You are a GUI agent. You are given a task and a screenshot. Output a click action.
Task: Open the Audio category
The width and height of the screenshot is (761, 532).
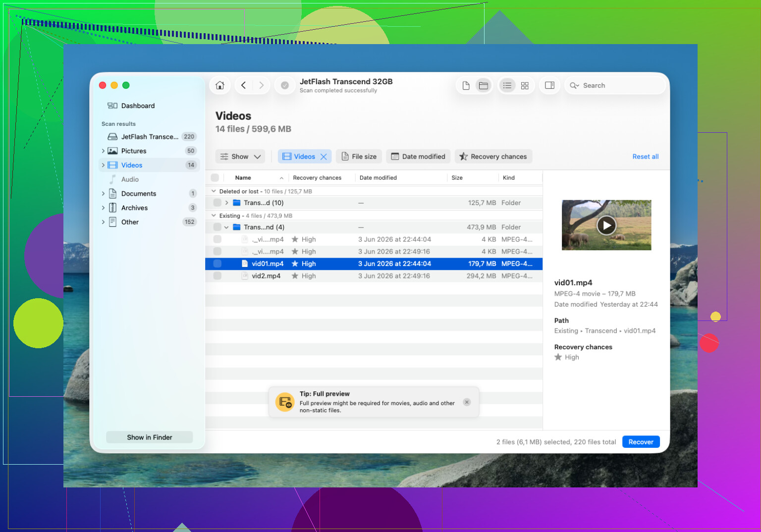point(149,179)
